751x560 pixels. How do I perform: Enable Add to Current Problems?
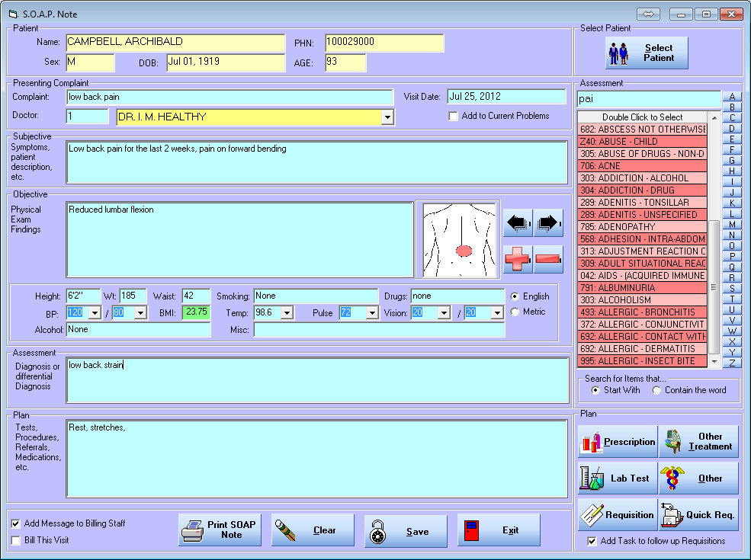pos(453,116)
